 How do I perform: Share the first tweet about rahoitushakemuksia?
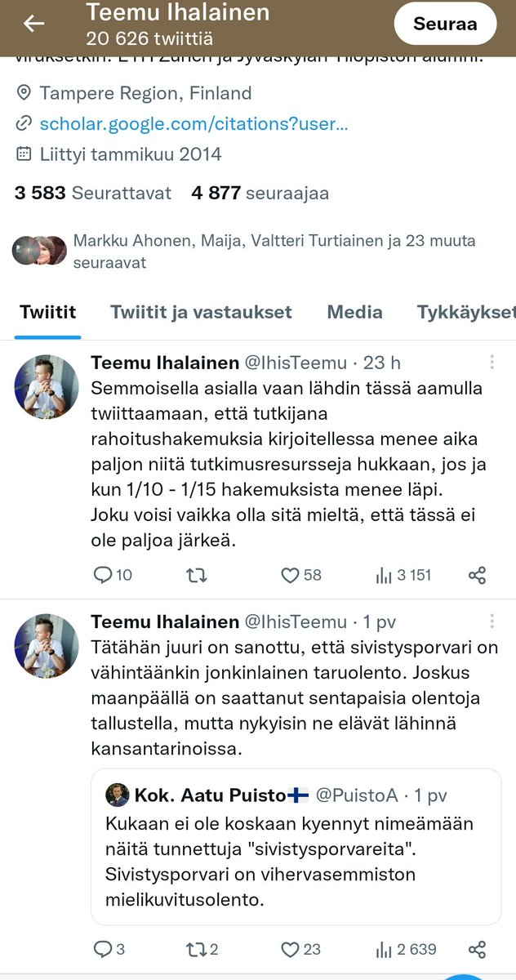(x=478, y=575)
